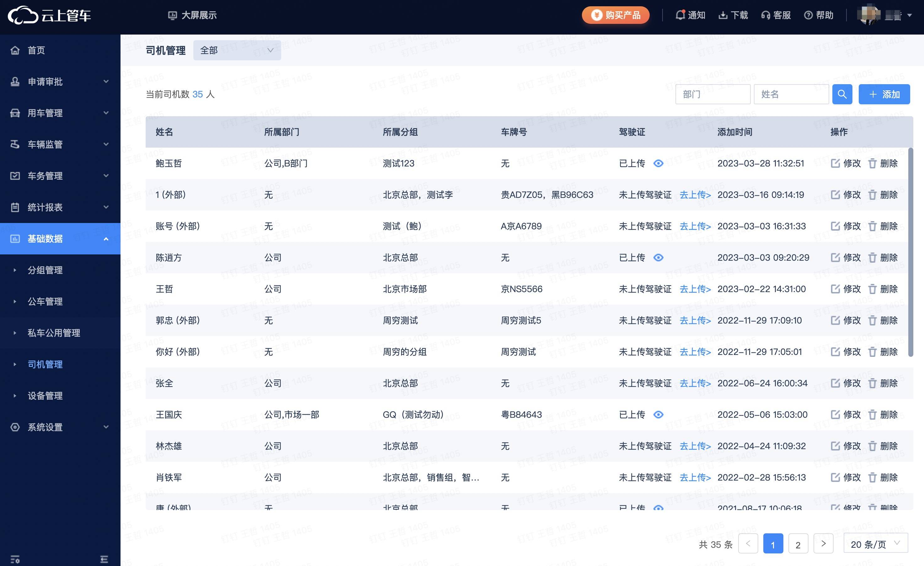
Task: Click the 删除 trash icon for 王哲
Action: (x=872, y=289)
